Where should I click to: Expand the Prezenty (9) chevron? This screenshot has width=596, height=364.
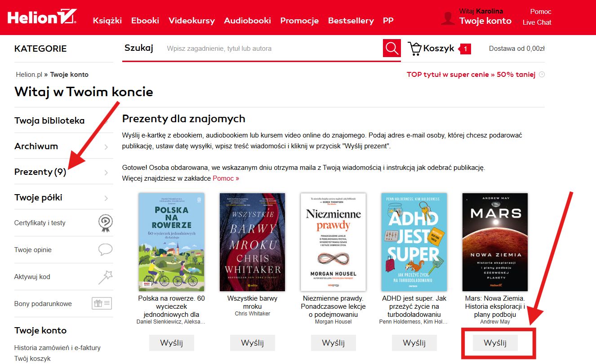pyautogui.click(x=106, y=172)
